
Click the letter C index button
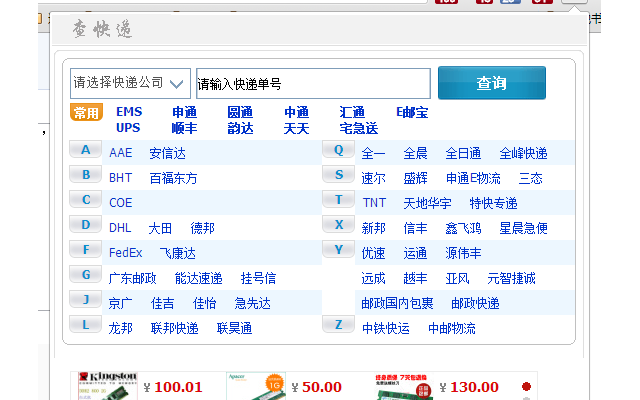[x=85, y=199]
